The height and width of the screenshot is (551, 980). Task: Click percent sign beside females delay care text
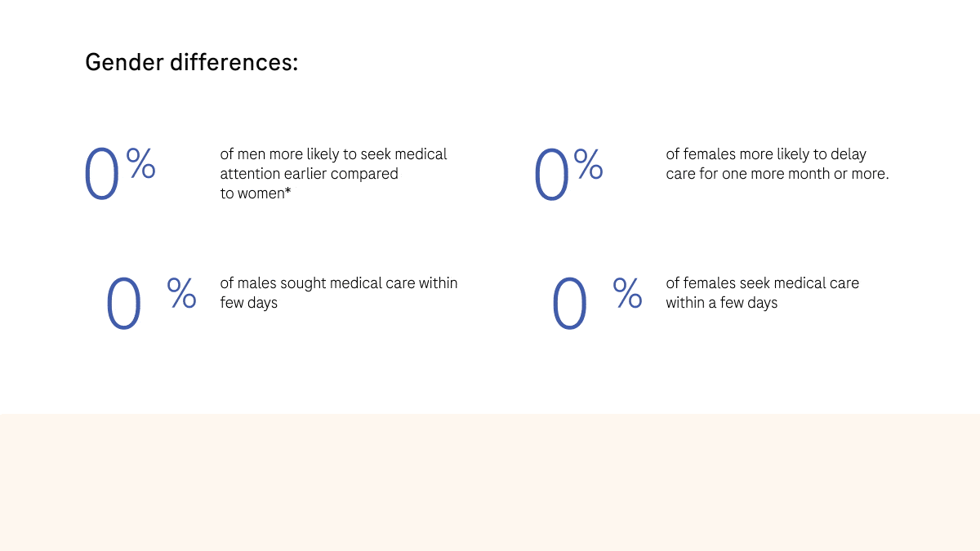tap(588, 163)
